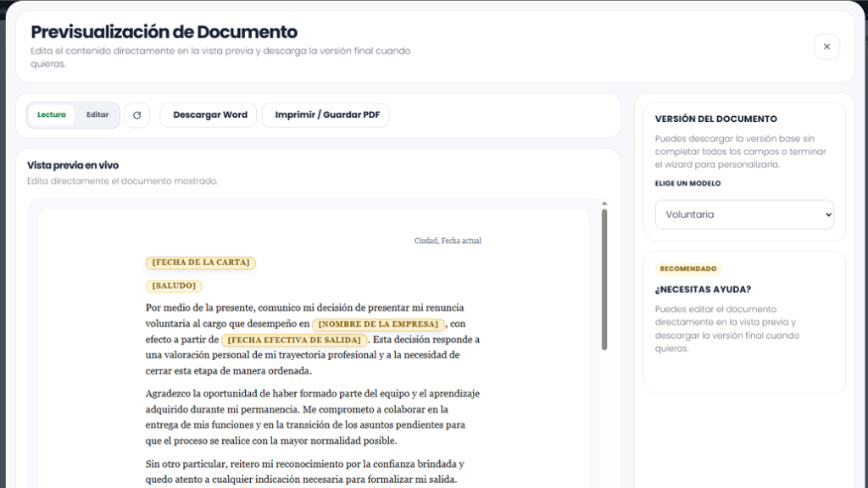Click paragraph starting 'Agradezco la oportunidad'
The height and width of the screenshot is (488, 868).
click(x=312, y=417)
